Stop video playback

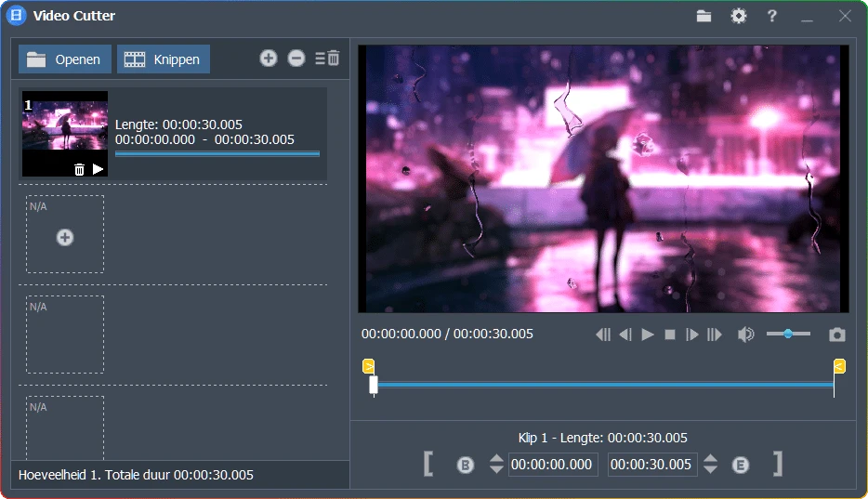tap(670, 335)
